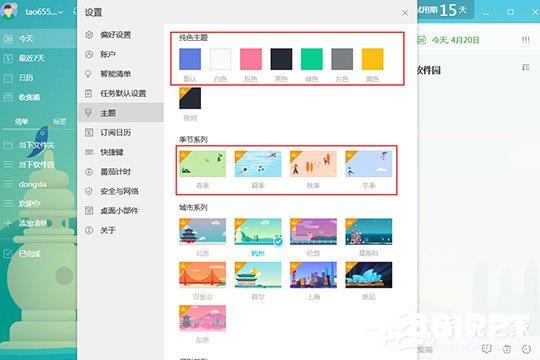540x360 pixels.
Task: Click 添加清单 add list button
Action: (x=38, y=223)
